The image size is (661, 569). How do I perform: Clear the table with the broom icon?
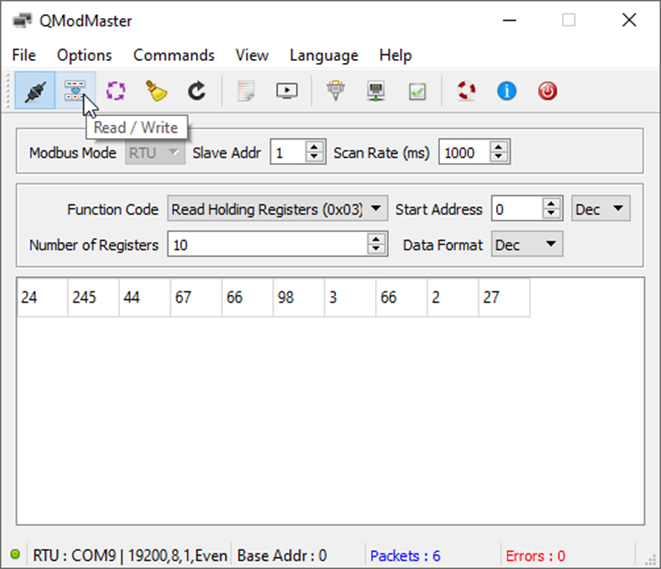click(x=156, y=91)
